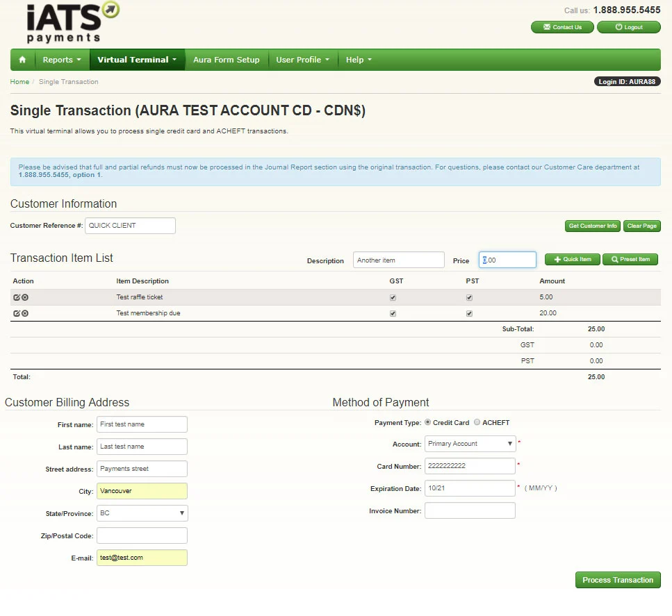
Task: Click the E-mail field
Action: [x=142, y=558]
